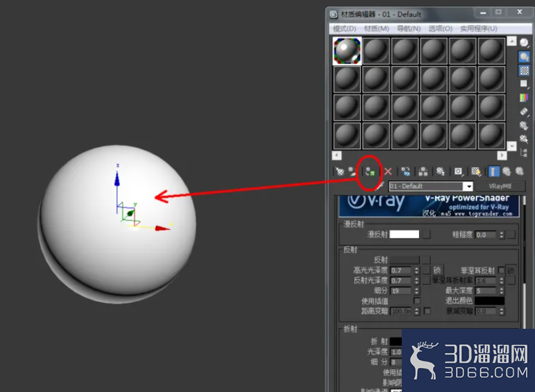Click the 锁 lock button beside 高光光泽度
The image size is (535, 392).
point(437,270)
